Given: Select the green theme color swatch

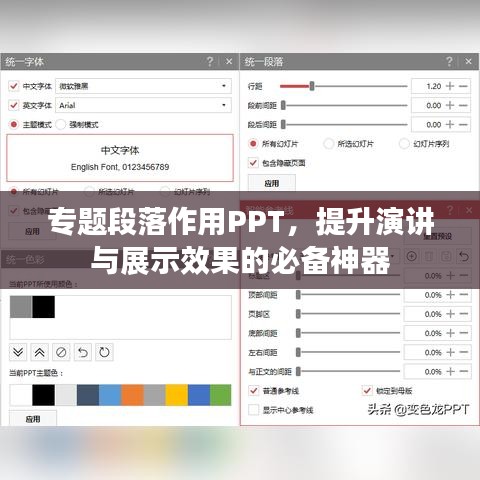Looking at the screenshot, I should pos(221,395).
